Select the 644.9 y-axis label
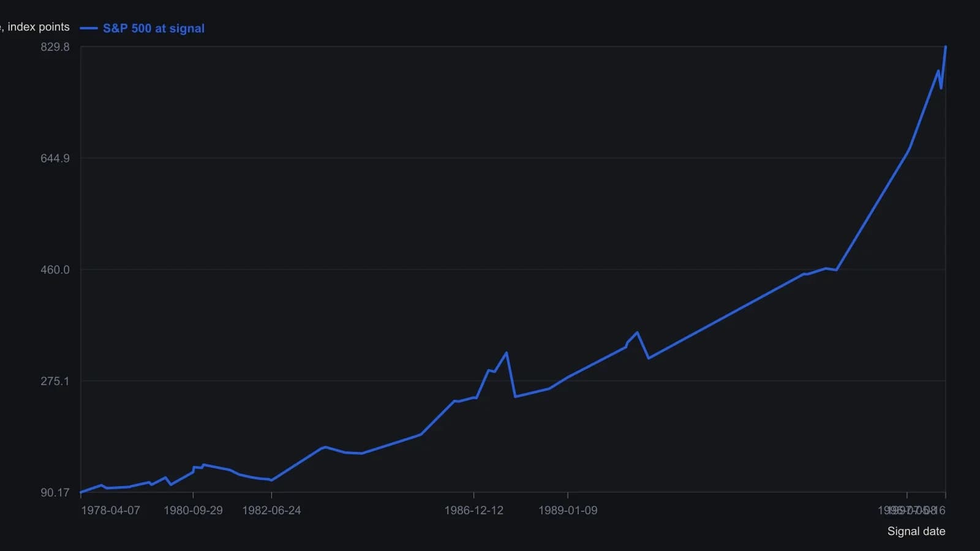This screenshot has width=980, height=551. (x=55, y=159)
